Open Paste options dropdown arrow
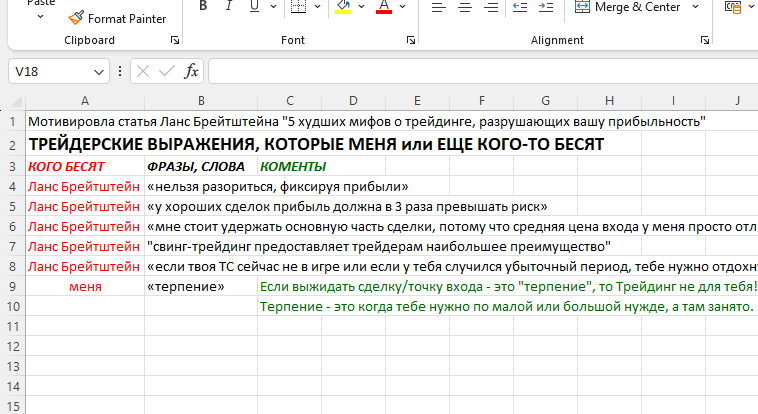Screen dimensions: 758x414 point(41,16)
